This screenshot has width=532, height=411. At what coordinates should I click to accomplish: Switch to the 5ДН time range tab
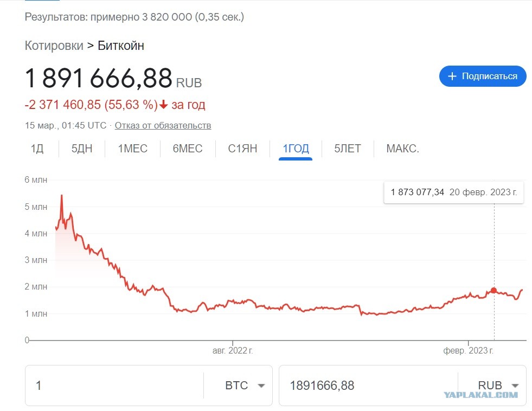tap(82, 149)
